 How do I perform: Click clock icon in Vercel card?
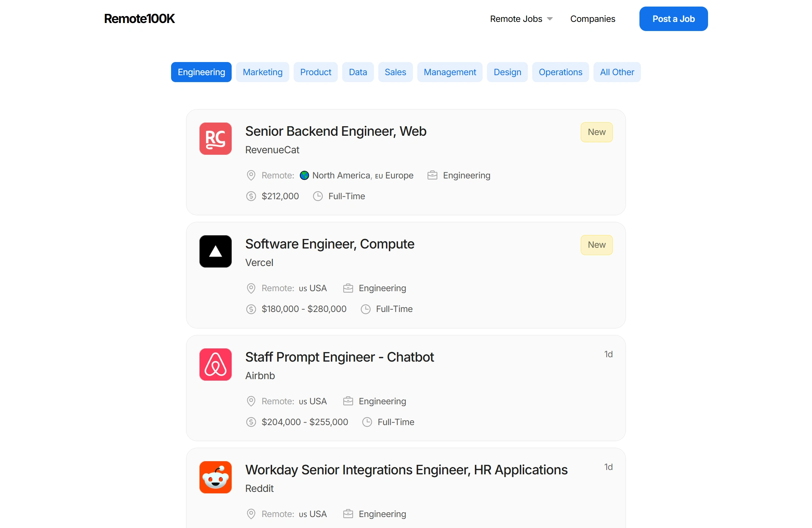pyautogui.click(x=366, y=309)
